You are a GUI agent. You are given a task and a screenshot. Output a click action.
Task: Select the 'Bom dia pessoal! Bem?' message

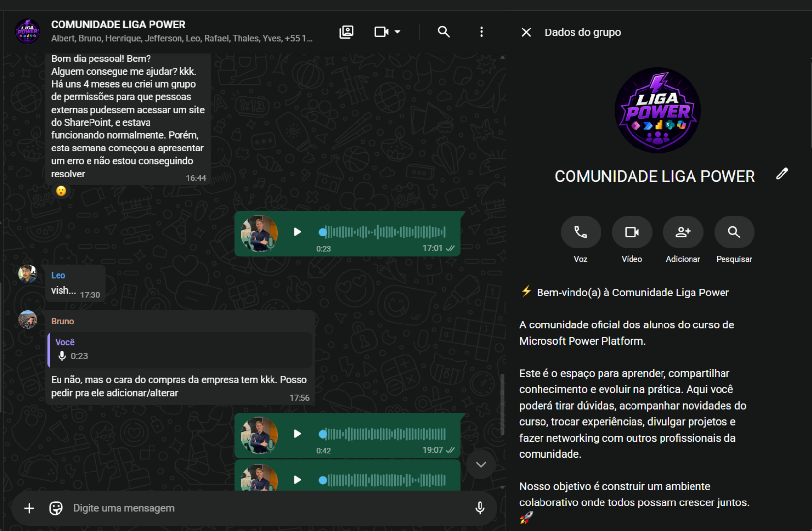point(128,119)
